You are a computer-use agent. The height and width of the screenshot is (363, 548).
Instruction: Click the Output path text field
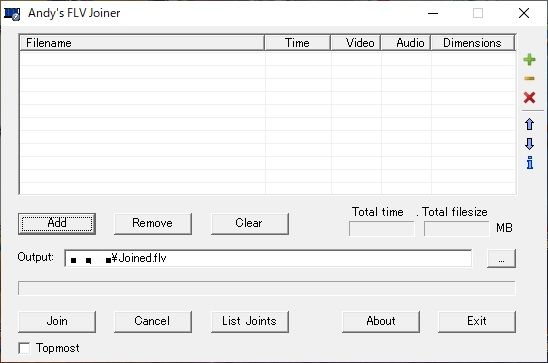click(268, 259)
